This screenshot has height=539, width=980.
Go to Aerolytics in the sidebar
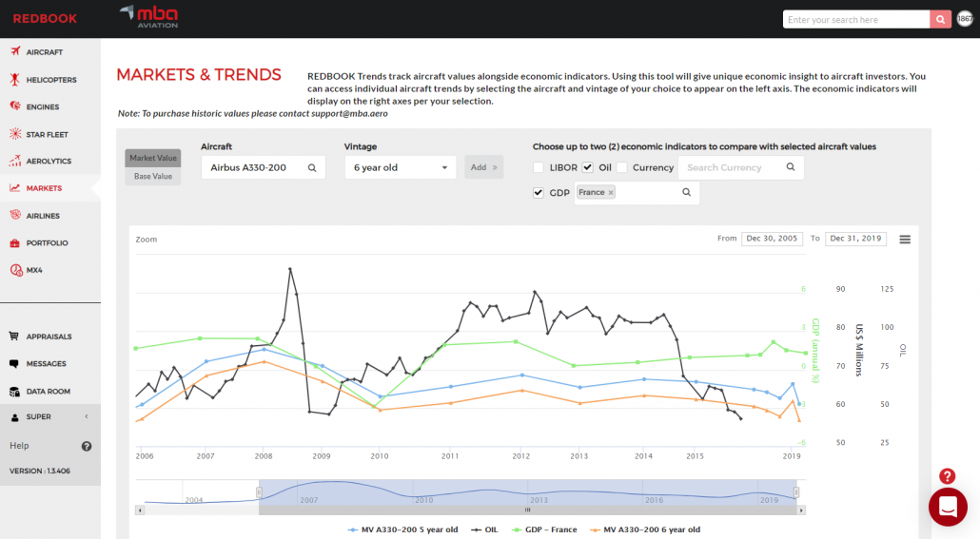tap(50, 161)
